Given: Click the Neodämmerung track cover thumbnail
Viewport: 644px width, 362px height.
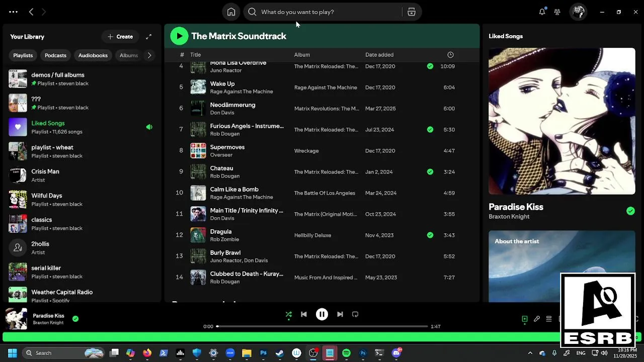Looking at the screenshot, I should click(x=198, y=109).
